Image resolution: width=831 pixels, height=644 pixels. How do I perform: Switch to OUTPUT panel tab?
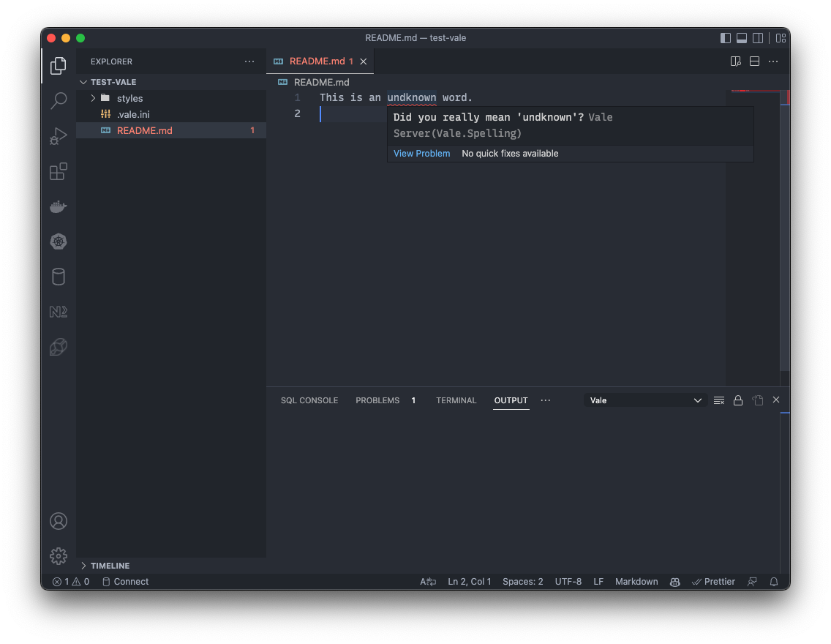coord(511,401)
